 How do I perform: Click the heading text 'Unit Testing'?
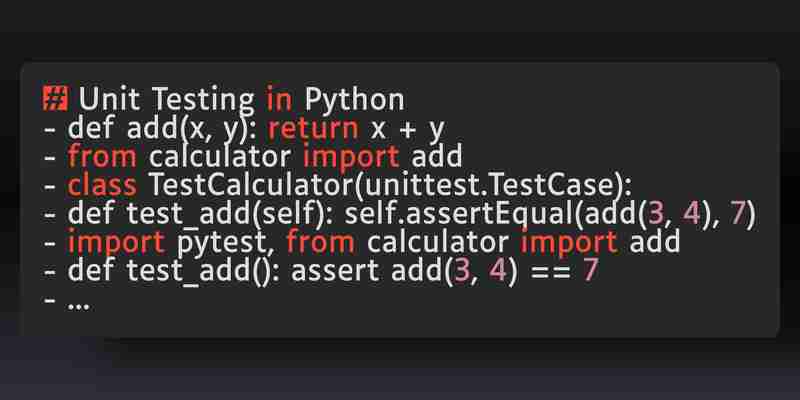(x=166, y=100)
